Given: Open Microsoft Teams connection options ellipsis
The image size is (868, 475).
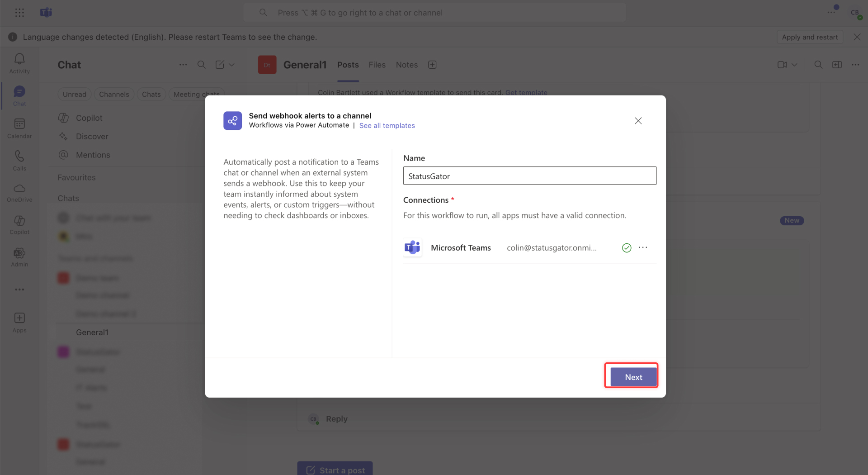Looking at the screenshot, I should point(642,247).
